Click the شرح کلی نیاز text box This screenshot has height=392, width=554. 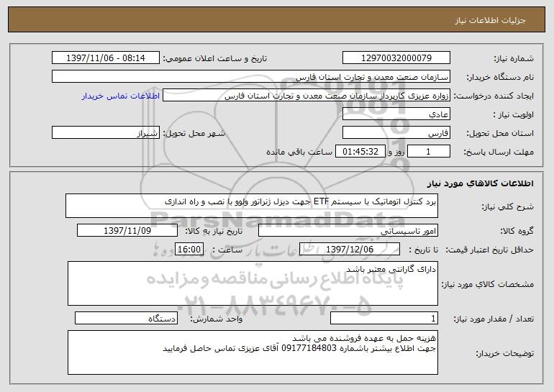(x=252, y=206)
